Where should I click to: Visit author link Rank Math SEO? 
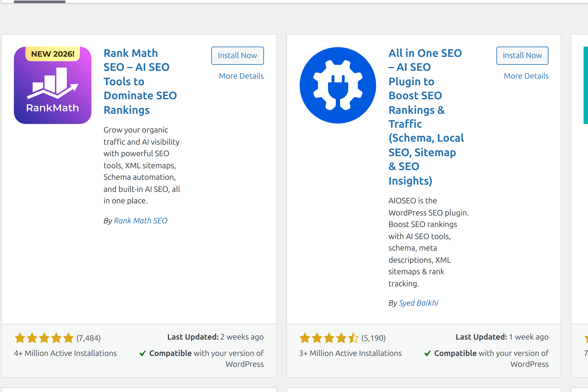coord(140,220)
